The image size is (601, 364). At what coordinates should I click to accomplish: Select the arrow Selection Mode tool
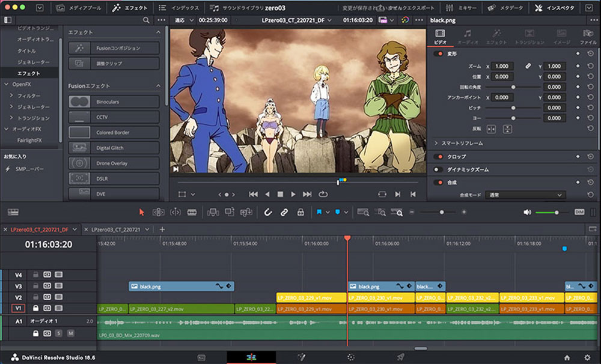tap(142, 212)
